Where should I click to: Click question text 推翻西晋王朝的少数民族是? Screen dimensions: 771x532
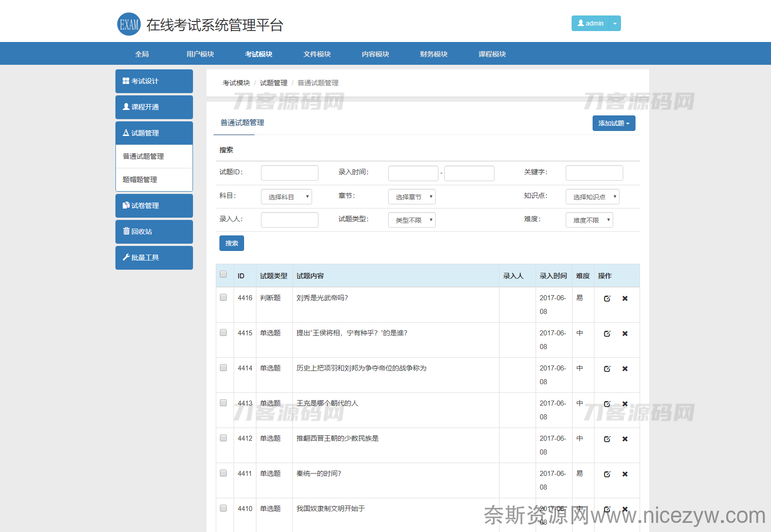pyautogui.click(x=338, y=438)
